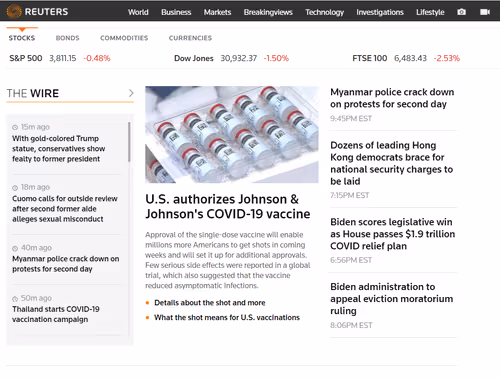Click the '8:06PM EST' timestamp

[351, 325]
